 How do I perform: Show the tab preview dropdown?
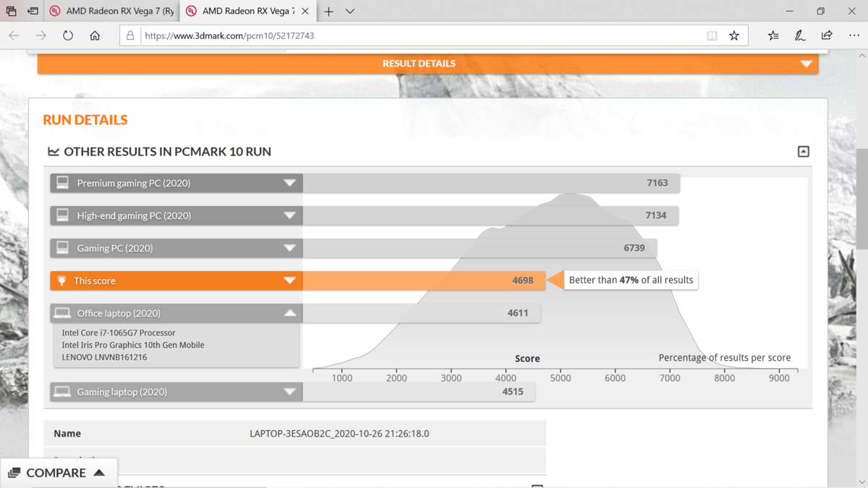pyautogui.click(x=350, y=12)
